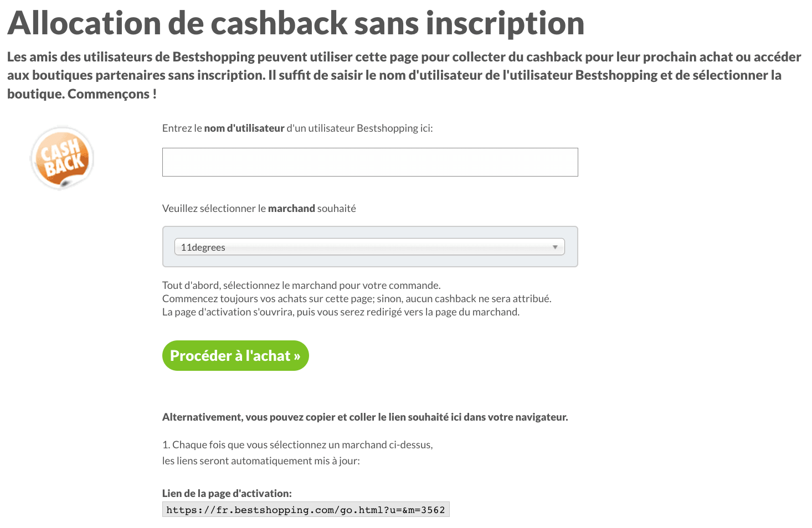
Task: Click the "Veuillez sélectionner le marchand souhaité" label
Action: (259, 209)
